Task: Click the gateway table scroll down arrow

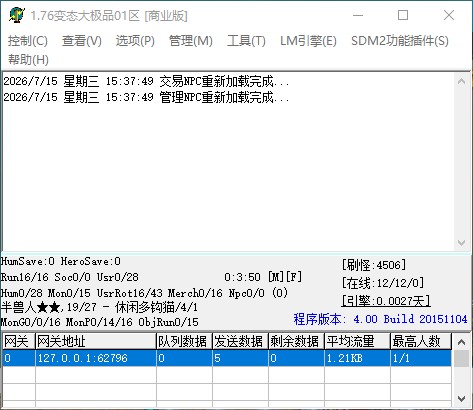Action: (x=462, y=399)
